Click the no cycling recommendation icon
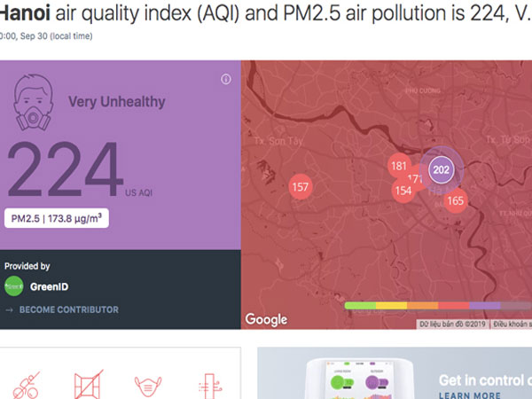Screen dimensions: 532x399 tap(26, 386)
